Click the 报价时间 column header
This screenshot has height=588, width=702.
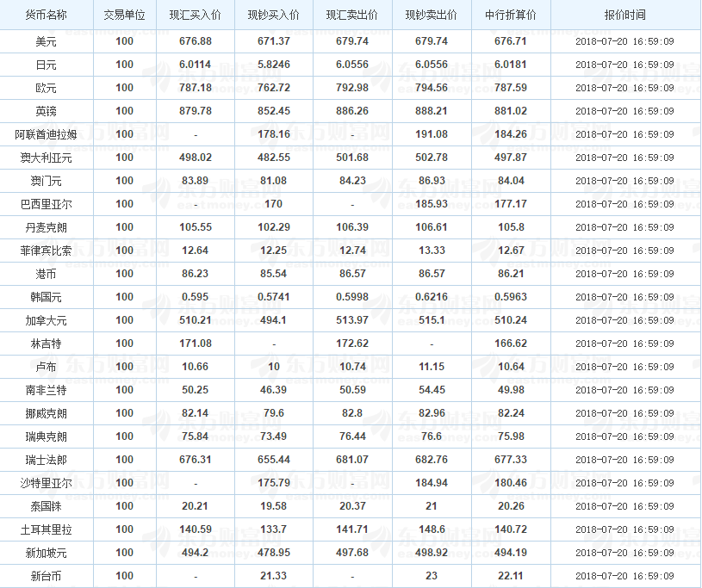point(625,15)
